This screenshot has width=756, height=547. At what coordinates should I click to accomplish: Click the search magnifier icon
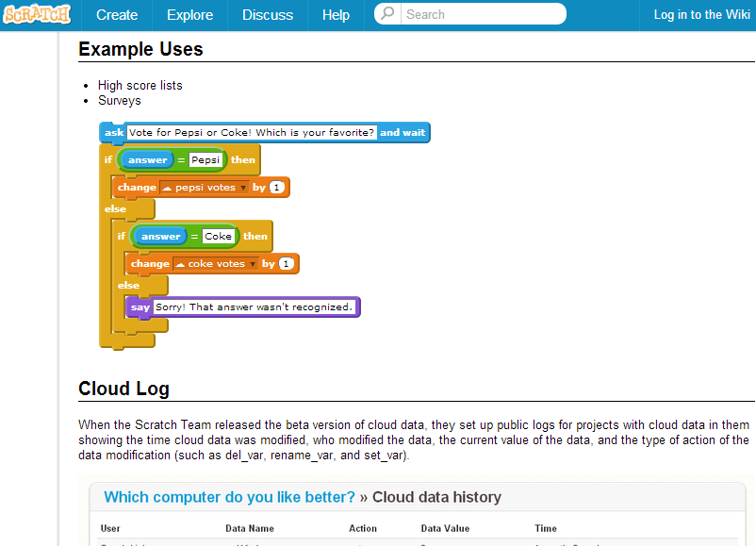(x=387, y=13)
